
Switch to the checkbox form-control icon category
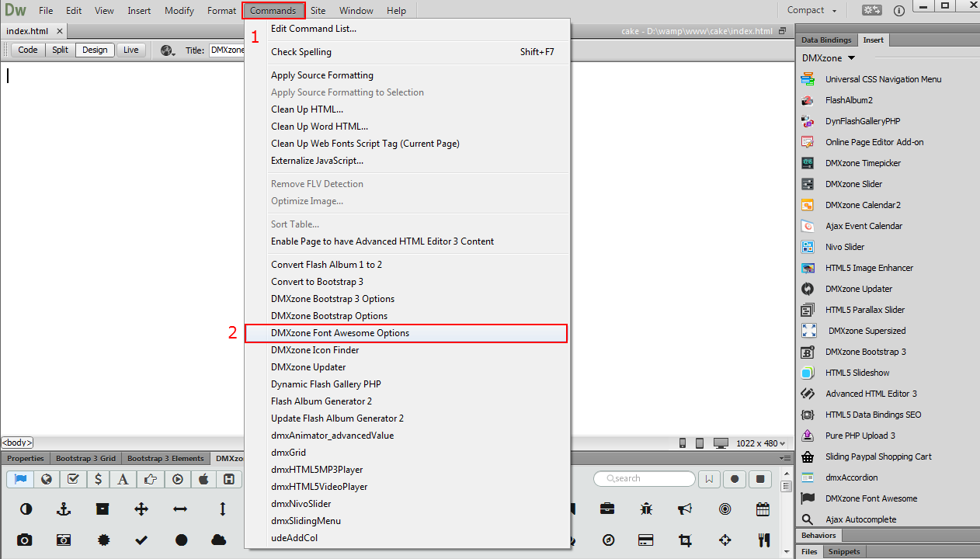pos(72,479)
